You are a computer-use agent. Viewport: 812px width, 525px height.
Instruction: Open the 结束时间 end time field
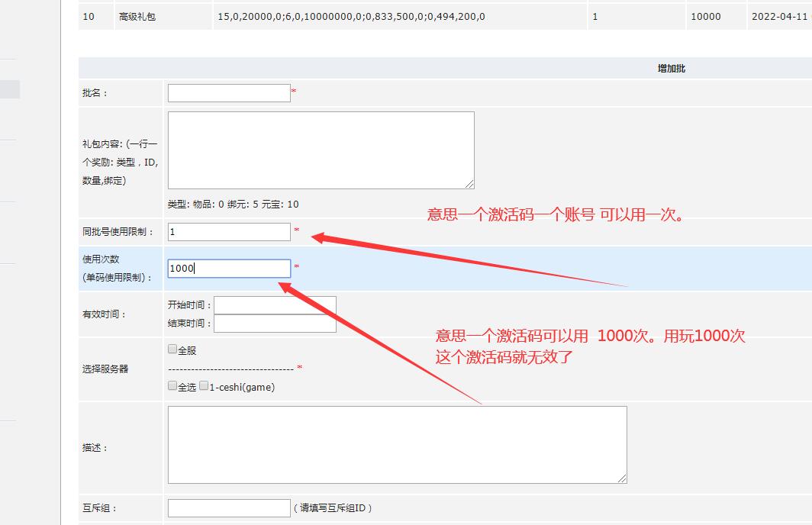275,324
